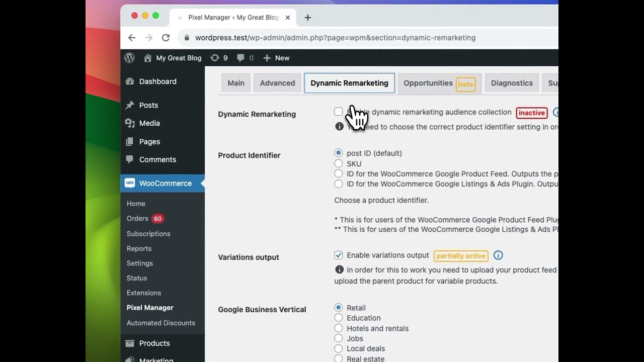Click the browser forward arrow
Screen dimensions: 644x362
148,38
